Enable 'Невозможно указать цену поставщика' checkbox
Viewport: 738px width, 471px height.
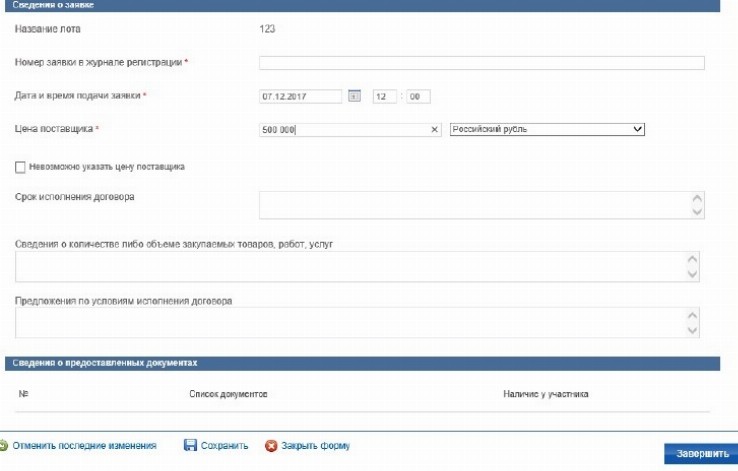(21, 166)
